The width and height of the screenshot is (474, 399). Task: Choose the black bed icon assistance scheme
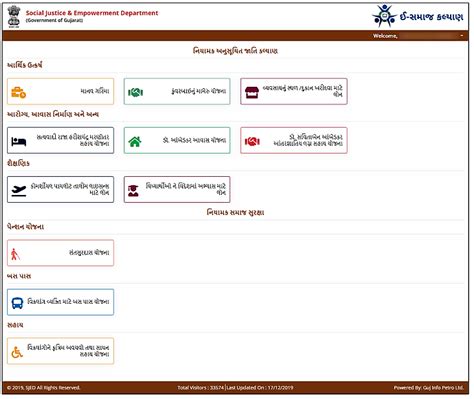coord(19,141)
